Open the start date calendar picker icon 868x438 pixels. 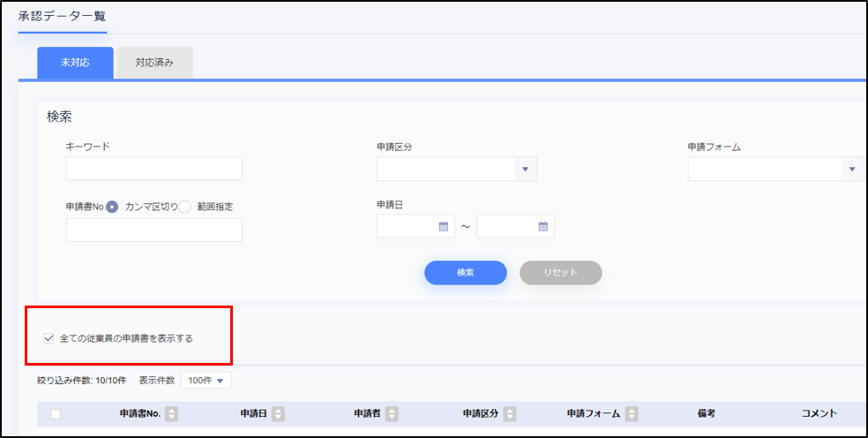[x=444, y=227]
